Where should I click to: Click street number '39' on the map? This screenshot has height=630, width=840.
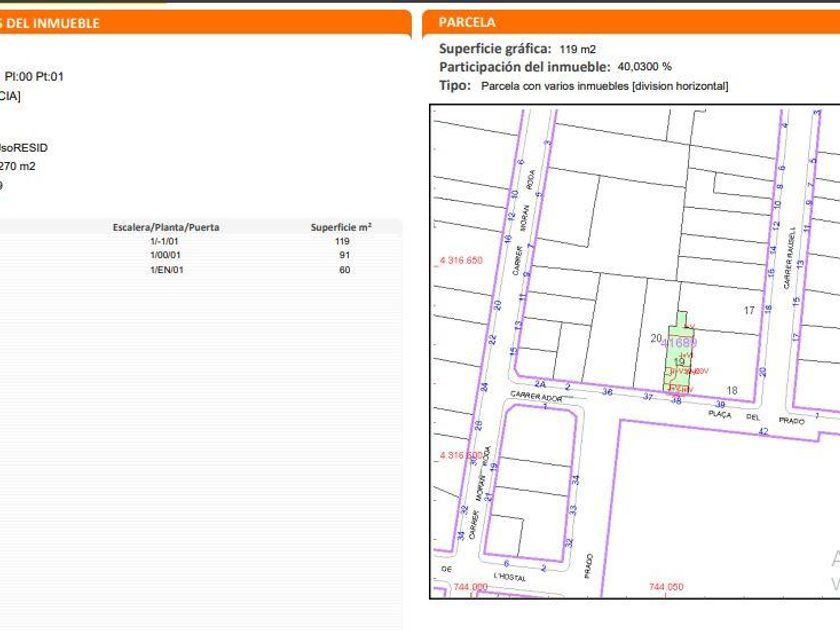click(x=721, y=404)
